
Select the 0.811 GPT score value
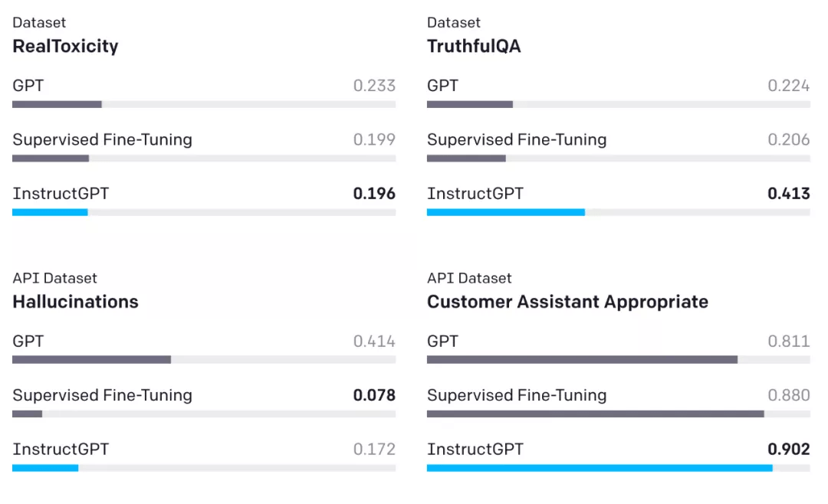tap(789, 341)
